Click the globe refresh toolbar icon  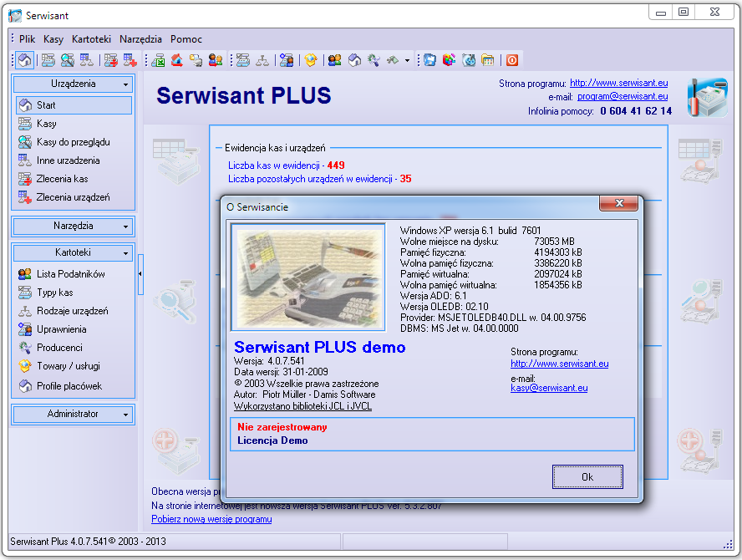(469, 60)
